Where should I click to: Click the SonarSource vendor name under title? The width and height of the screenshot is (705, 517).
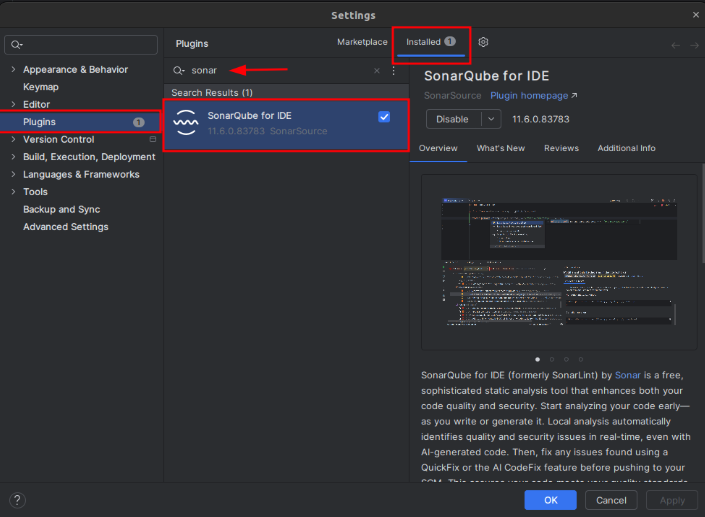pos(452,96)
